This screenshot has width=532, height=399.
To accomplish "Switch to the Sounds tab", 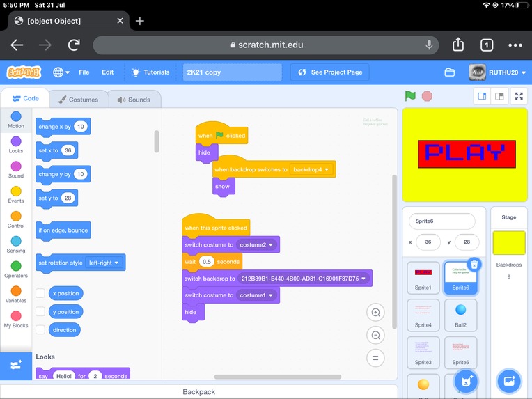I will tap(134, 100).
